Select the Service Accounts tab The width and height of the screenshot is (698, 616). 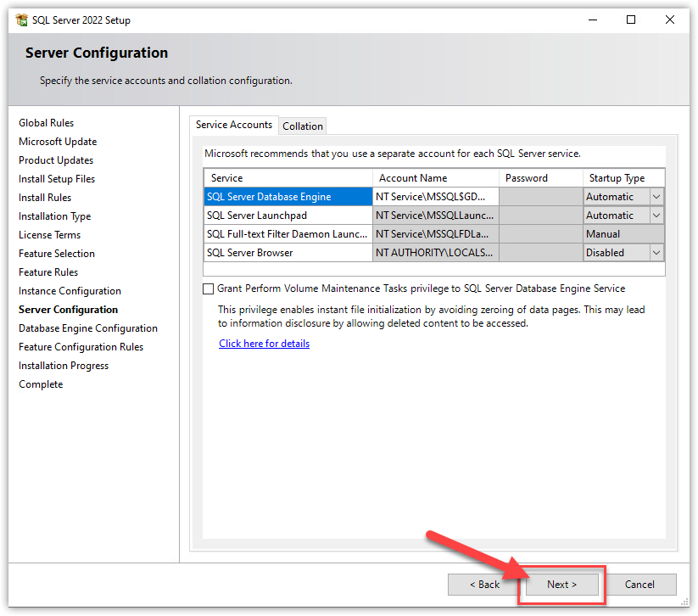[234, 125]
